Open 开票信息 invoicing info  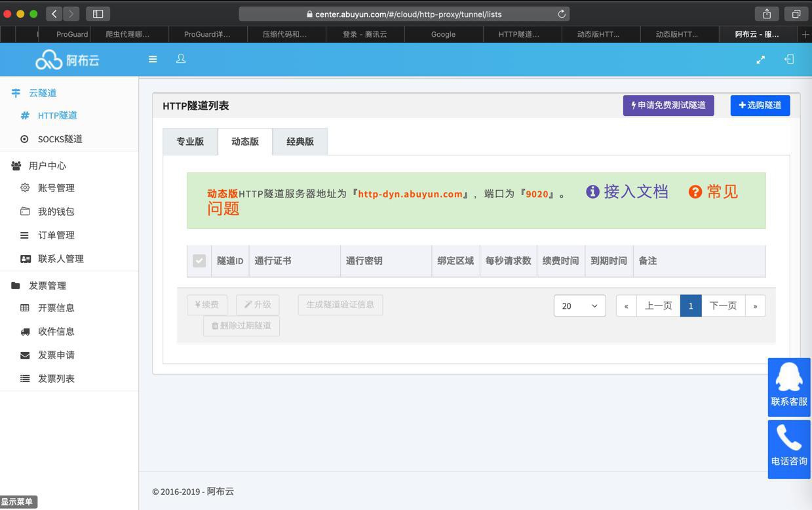56,308
